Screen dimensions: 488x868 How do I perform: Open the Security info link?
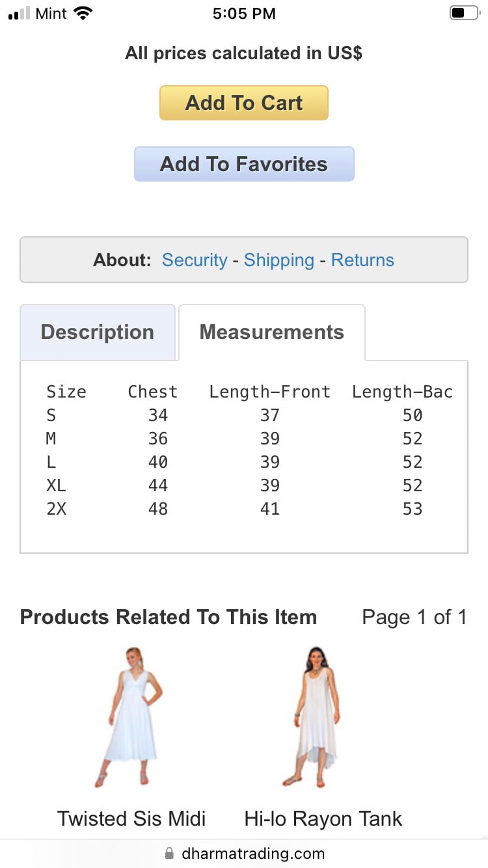tap(195, 260)
